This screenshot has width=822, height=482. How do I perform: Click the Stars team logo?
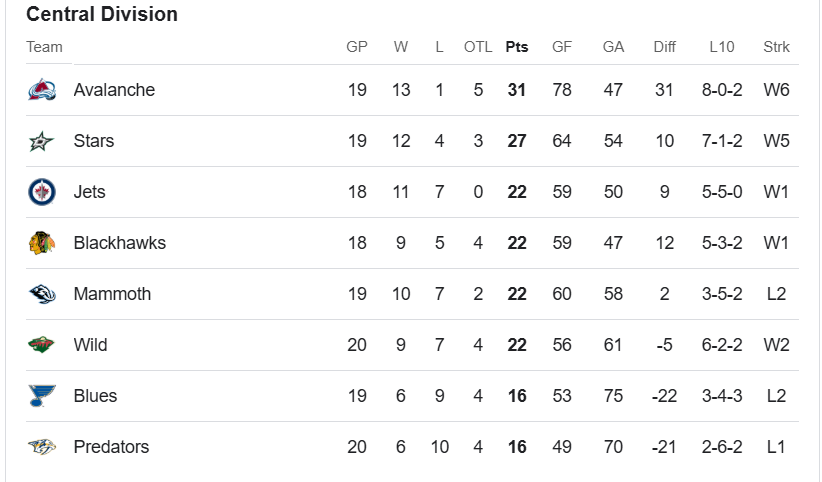point(42,141)
